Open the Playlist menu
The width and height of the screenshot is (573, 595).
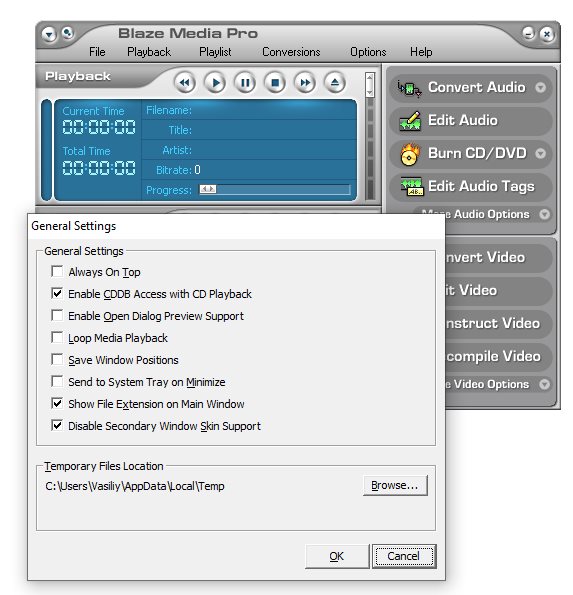(x=215, y=52)
